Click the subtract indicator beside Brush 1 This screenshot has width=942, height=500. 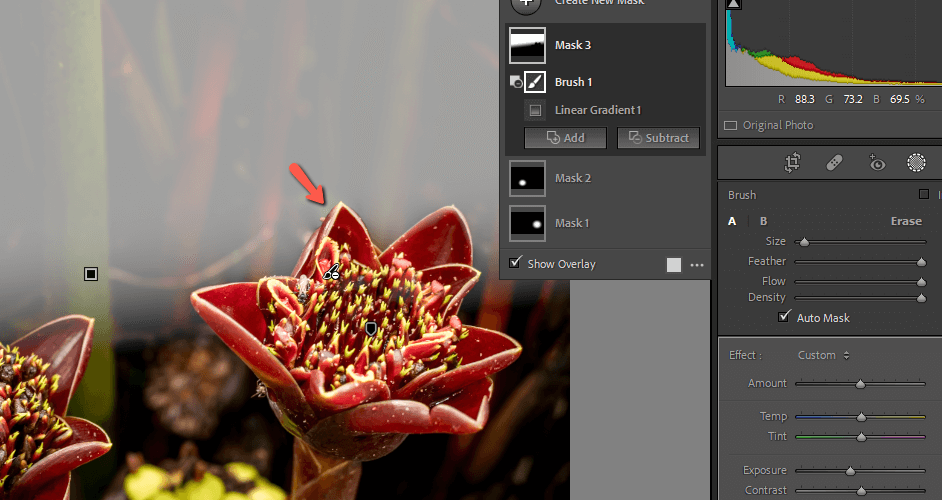click(515, 81)
